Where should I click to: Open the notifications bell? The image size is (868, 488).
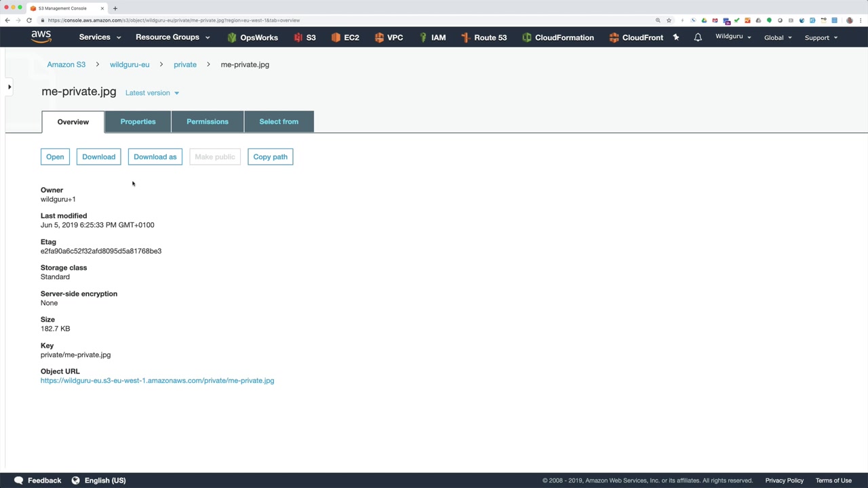(698, 37)
